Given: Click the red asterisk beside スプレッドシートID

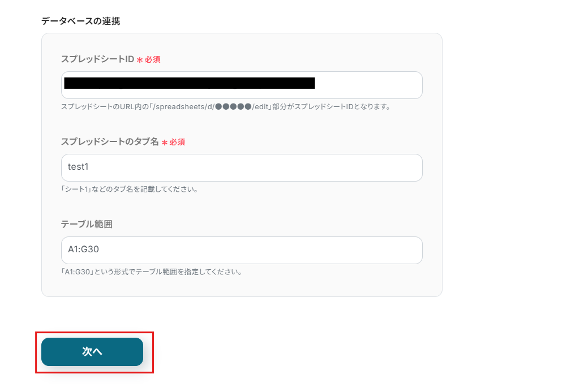Looking at the screenshot, I should click(140, 59).
